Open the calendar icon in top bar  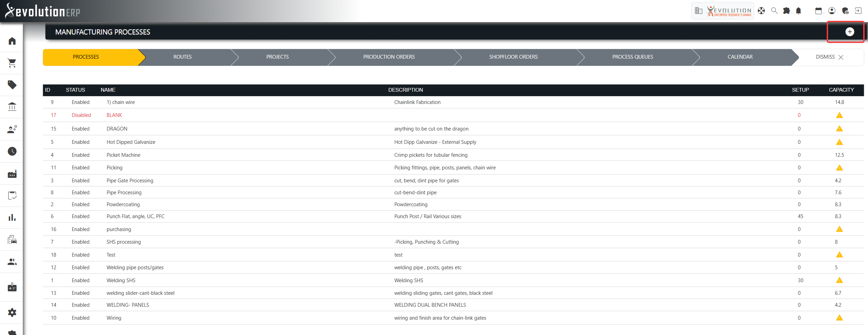pyautogui.click(x=819, y=11)
